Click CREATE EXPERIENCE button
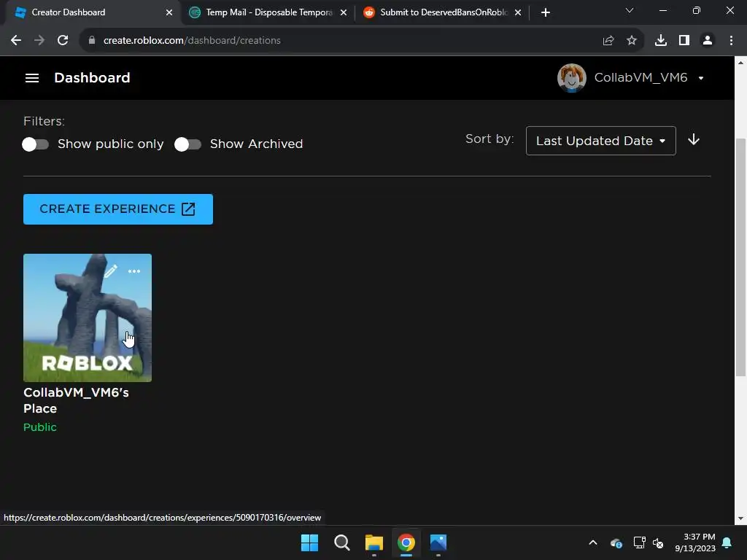 click(x=118, y=209)
